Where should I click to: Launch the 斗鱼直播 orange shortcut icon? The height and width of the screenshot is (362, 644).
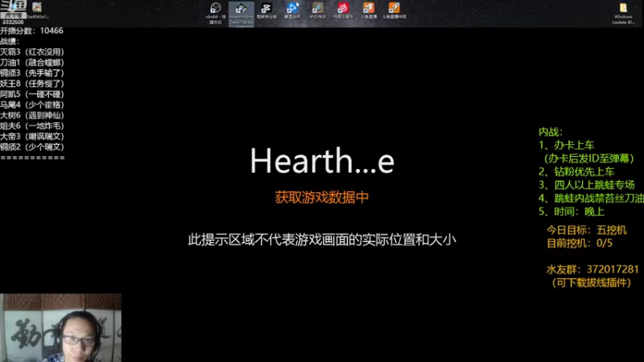coord(369,10)
